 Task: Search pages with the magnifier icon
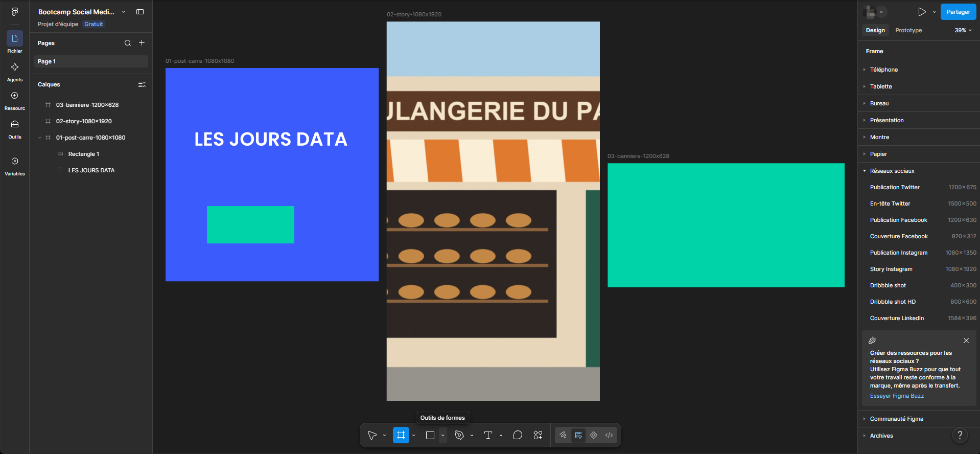point(128,43)
